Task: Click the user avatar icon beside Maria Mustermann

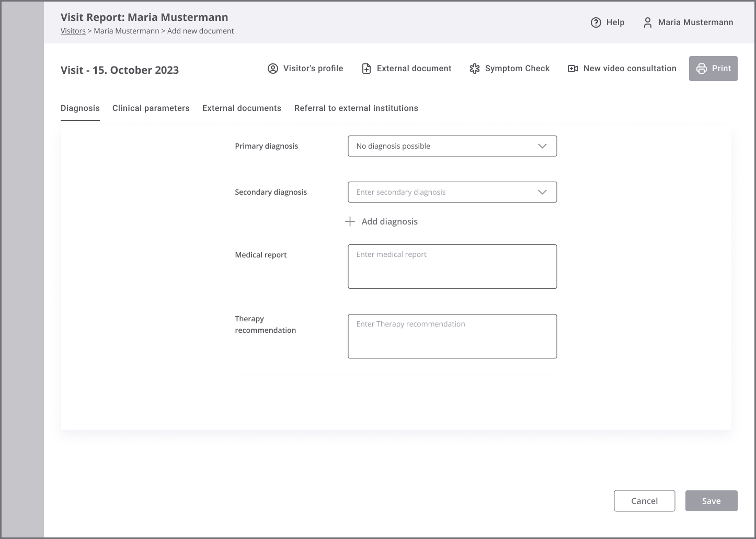Action: coord(647,23)
